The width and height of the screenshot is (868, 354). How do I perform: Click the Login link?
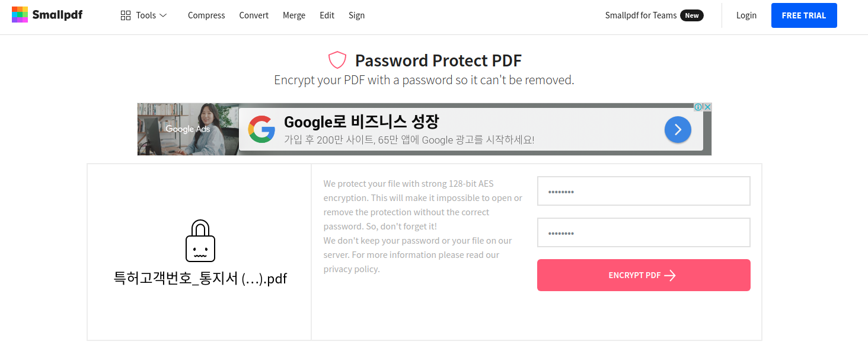point(746,15)
